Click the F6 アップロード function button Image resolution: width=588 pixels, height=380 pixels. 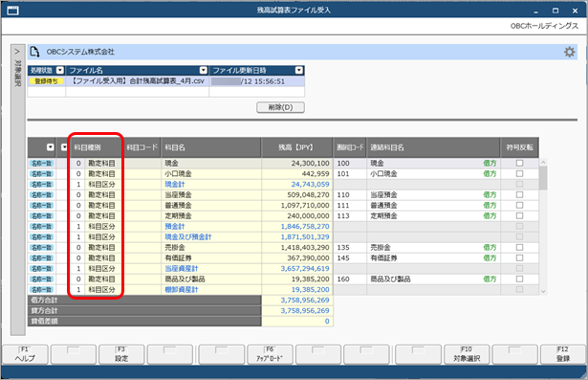click(x=270, y=354)
